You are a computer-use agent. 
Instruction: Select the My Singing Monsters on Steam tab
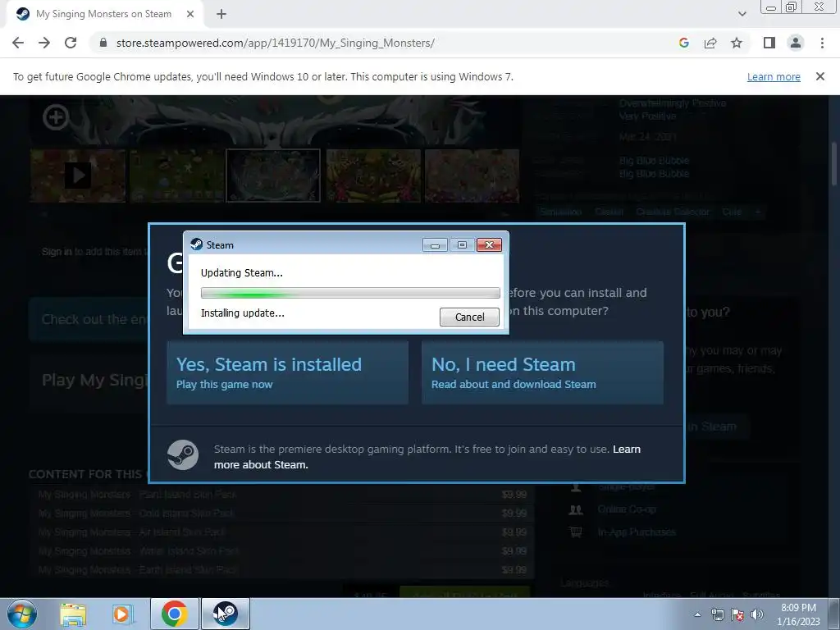pos(103,14)
